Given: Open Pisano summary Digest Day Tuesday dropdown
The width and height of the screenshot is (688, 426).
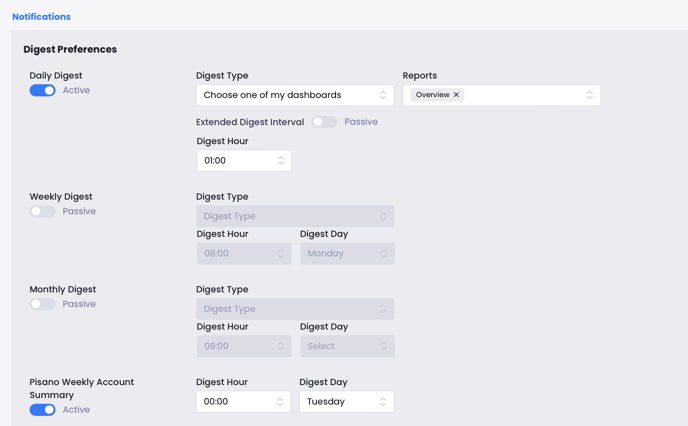Looking at the screenshot, I should click(x=346, y=402).
